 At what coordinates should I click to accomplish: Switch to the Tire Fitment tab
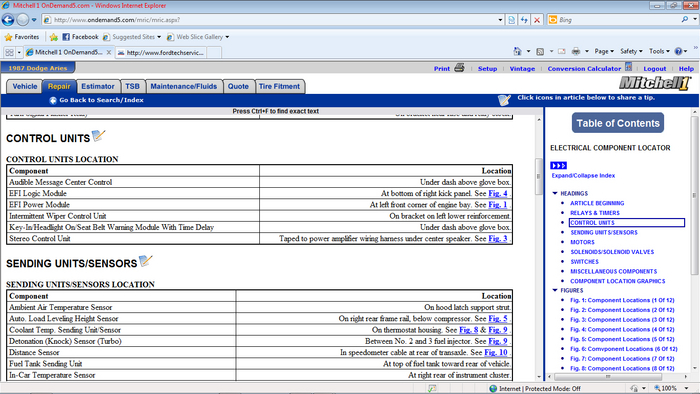click(x=279, y=86)
